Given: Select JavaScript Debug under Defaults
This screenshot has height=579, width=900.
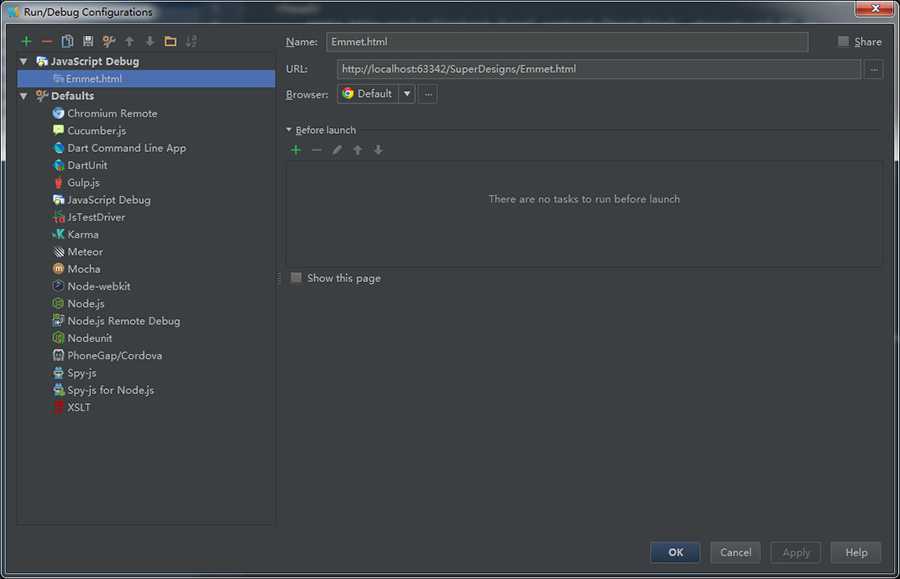Looking at the screenshot, I should pyautogui.click(x=102, y=200).
